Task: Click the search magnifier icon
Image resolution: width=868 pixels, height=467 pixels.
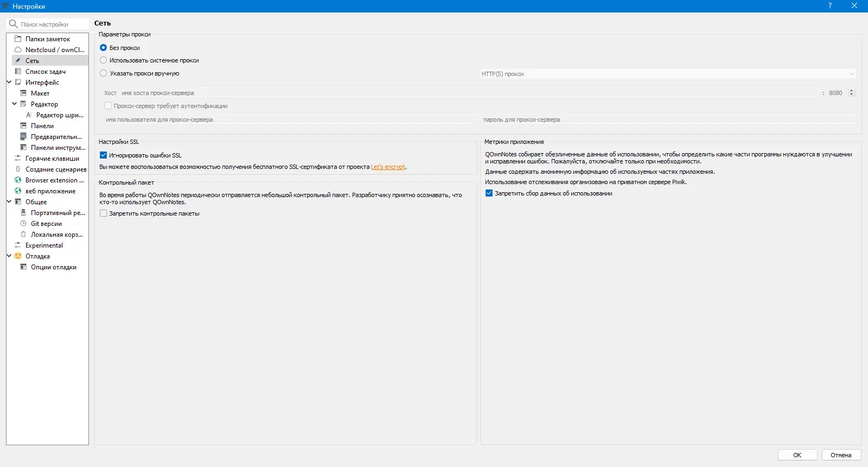Action: click(14, 24)
